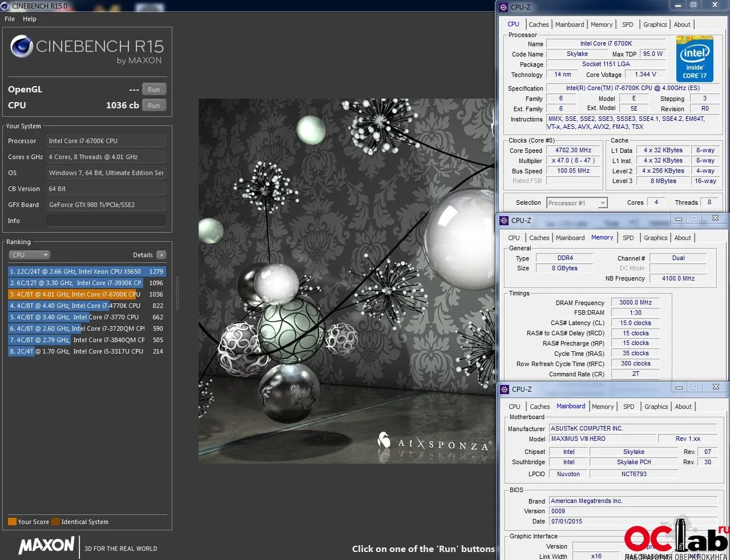This screenshot has height=560, width=730.
Task: Open SPD tab in bottom CPU-Z window
Action: pos(628,407)
